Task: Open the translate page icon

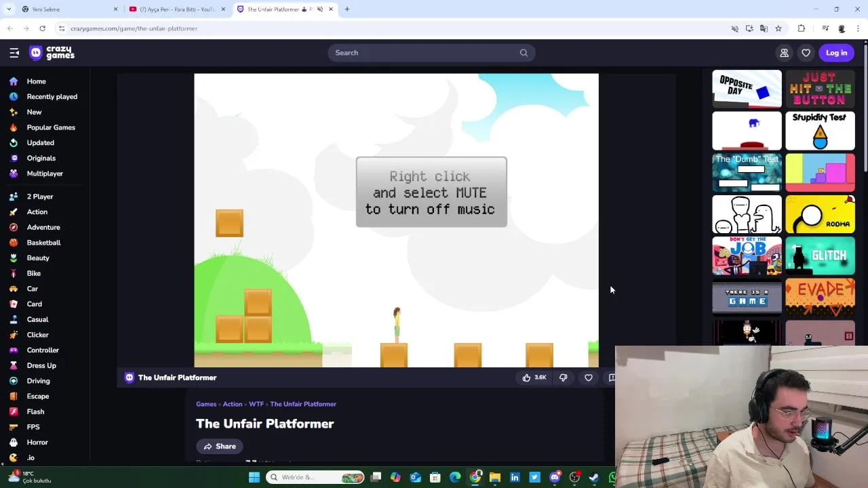Action: coord(764,28)
